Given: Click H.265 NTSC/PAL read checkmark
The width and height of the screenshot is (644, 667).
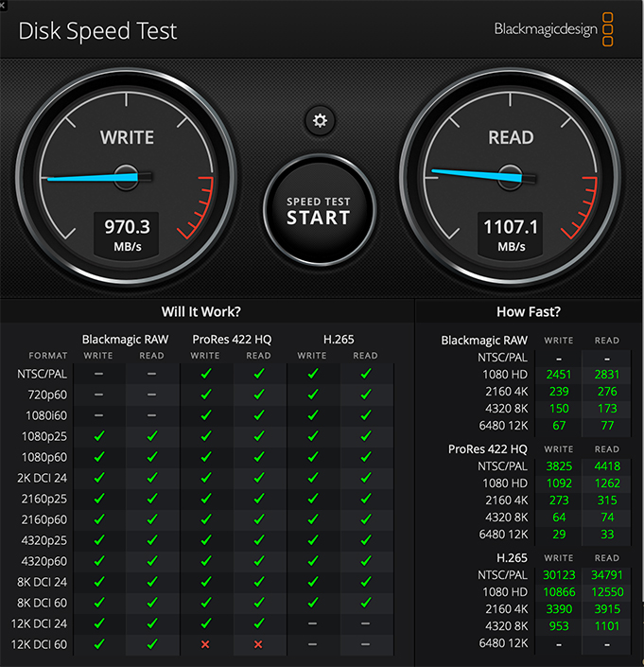Looking at the screenshot, I should 365,375.
